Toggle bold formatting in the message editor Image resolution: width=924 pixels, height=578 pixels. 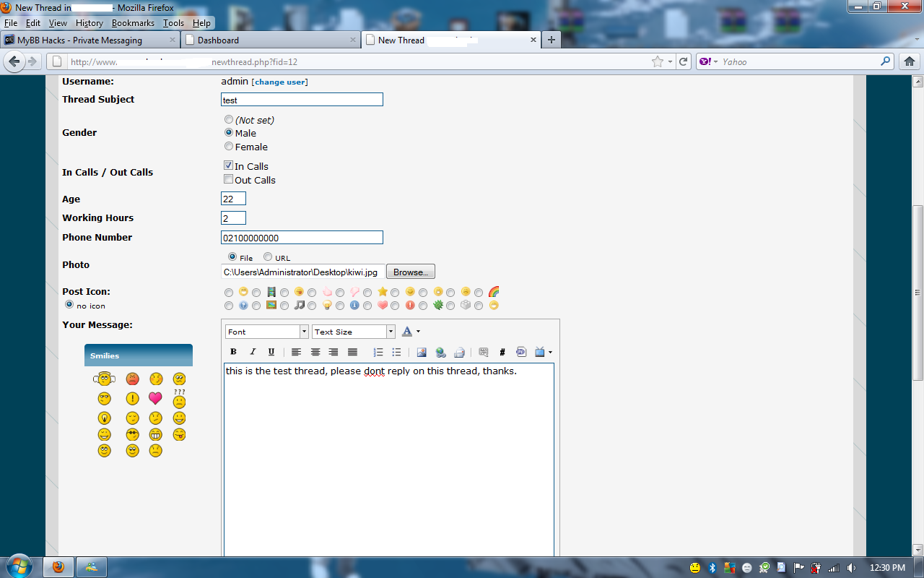click(x=233, y=353)
